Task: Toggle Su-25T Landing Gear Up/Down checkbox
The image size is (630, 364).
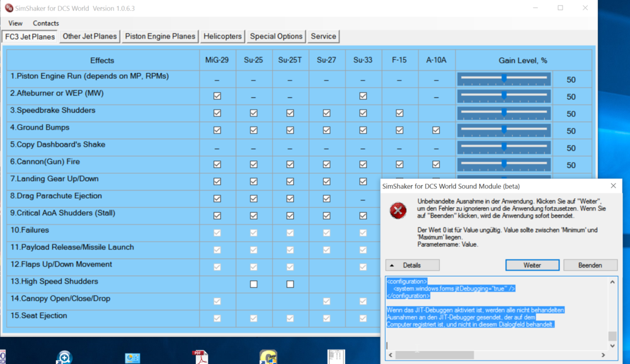Action: click(290, 181)
